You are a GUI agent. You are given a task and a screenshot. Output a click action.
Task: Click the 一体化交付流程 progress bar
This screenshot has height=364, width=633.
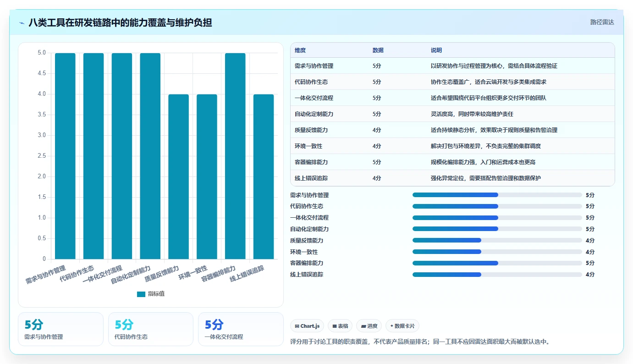[497, 218]
